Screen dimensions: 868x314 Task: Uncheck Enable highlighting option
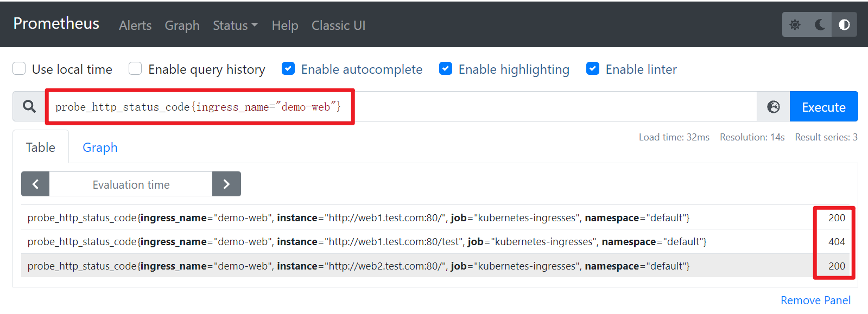point(446,69)
